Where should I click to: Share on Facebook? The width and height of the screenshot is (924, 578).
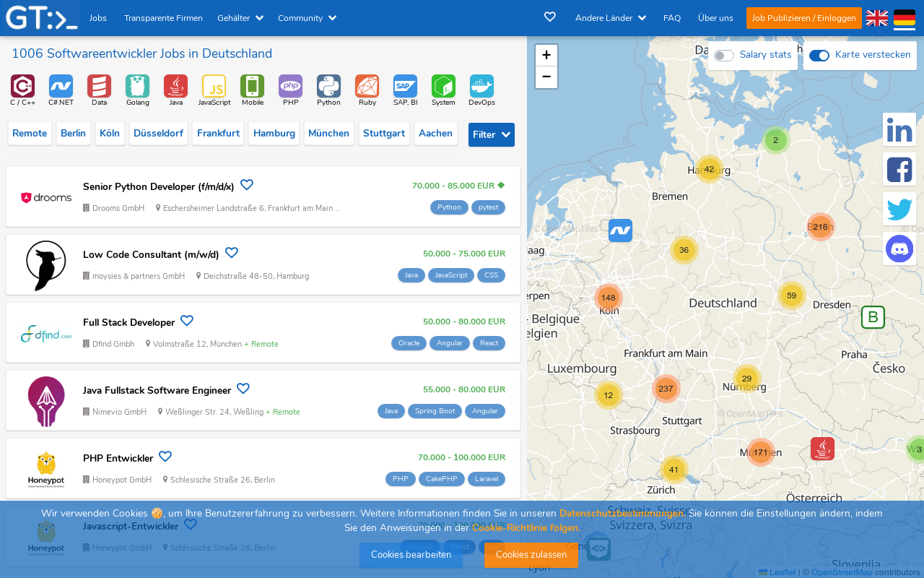(x=899, y=169)
